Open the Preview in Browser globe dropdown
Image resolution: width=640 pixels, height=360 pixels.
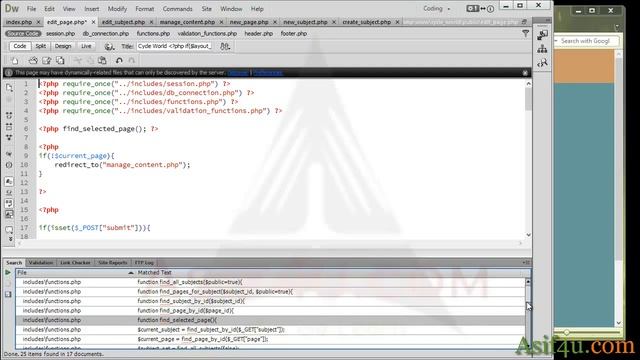(109, 47)
